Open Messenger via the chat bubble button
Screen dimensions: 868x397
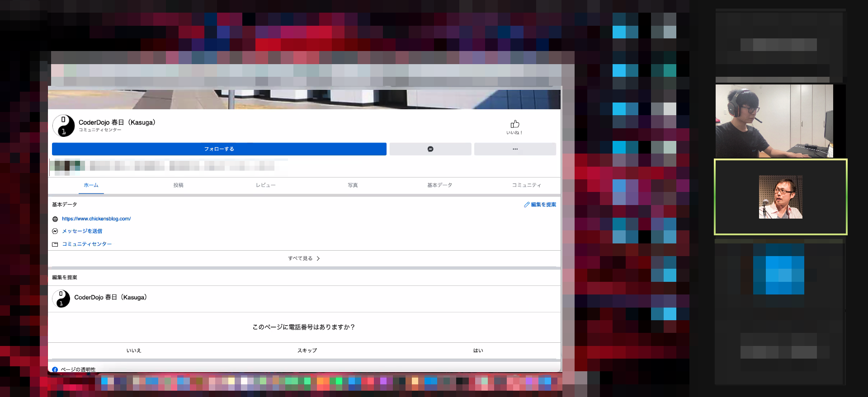[x=430, y=149]
